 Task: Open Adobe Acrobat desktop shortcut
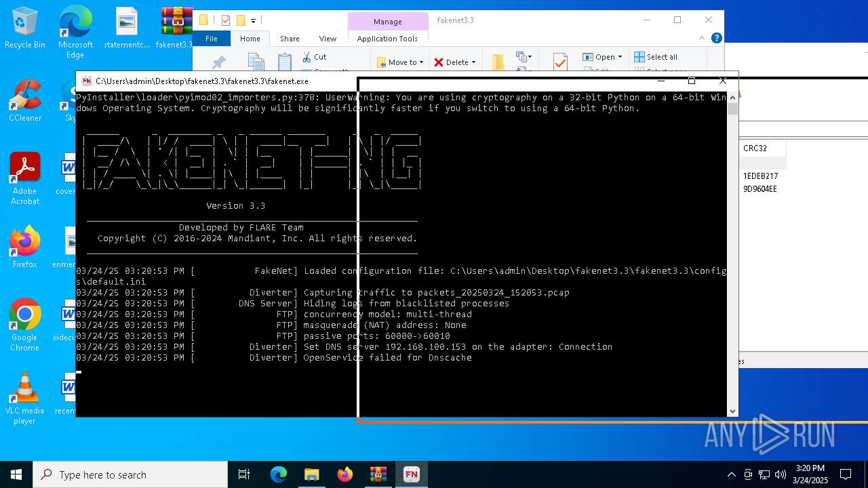coord(25,178)
